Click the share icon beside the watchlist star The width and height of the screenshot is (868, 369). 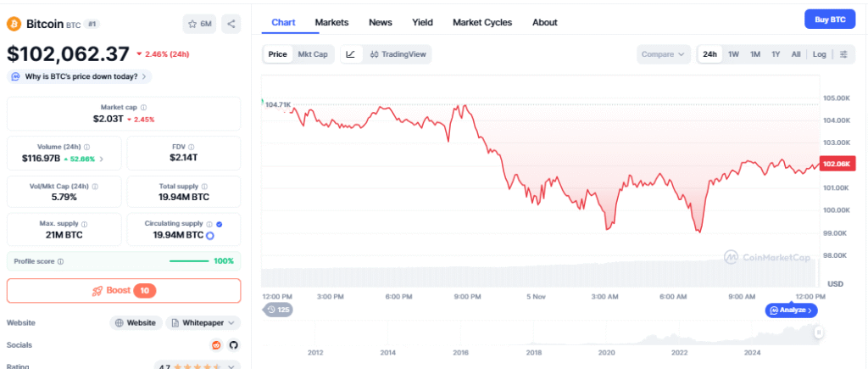[x=231, y=24]
